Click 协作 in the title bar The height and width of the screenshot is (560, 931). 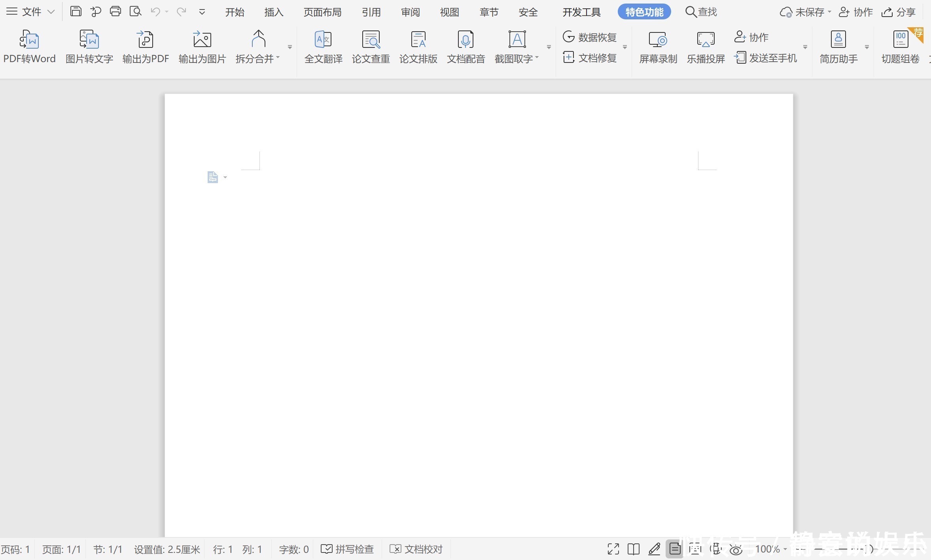click(x=855, y=12)
